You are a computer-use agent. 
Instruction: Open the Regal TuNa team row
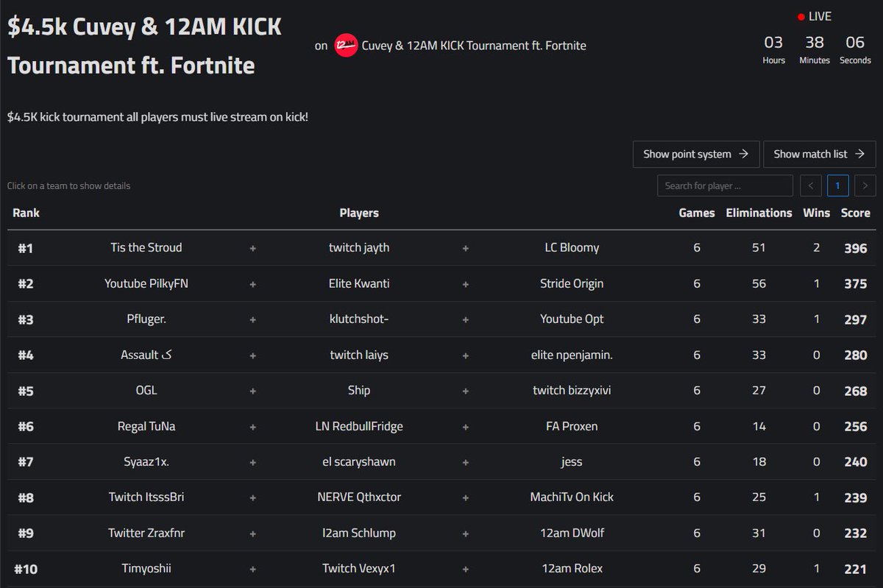tap(441, 426)
